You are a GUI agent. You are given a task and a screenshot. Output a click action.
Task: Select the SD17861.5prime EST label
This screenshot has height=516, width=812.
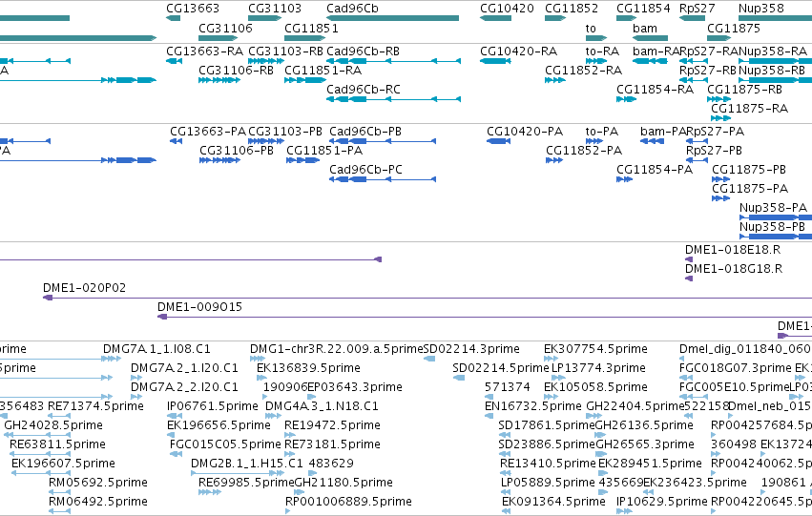[547, 425]
